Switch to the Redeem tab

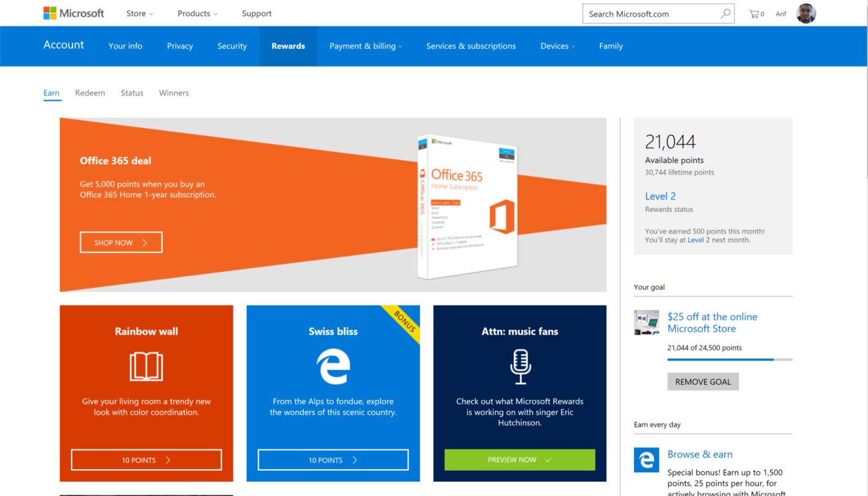90,93
